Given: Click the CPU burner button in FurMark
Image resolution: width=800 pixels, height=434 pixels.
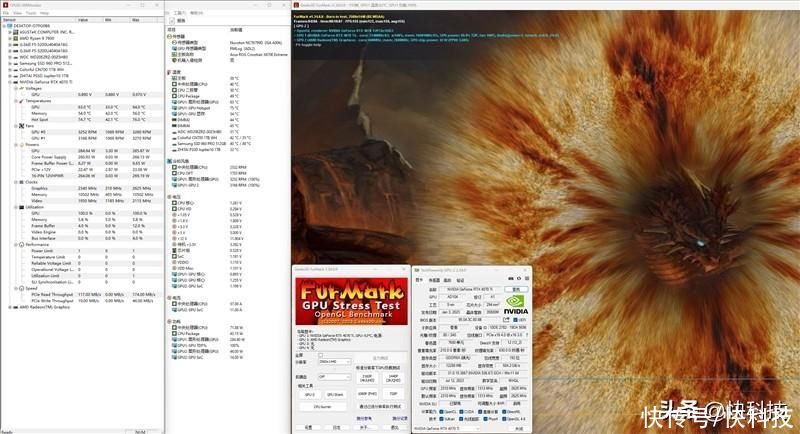Looking at the screenshot, I should coord(322,407).
